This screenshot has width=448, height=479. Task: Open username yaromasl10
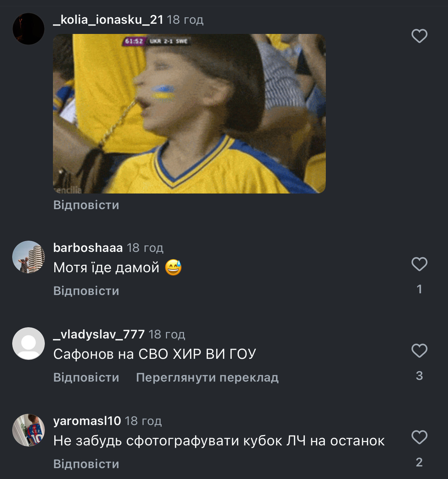[x=87, y=421]
